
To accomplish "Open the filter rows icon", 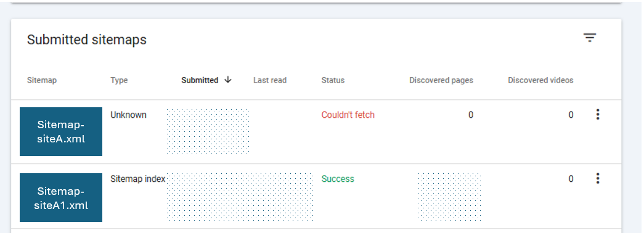I will (x=589, y=38).
